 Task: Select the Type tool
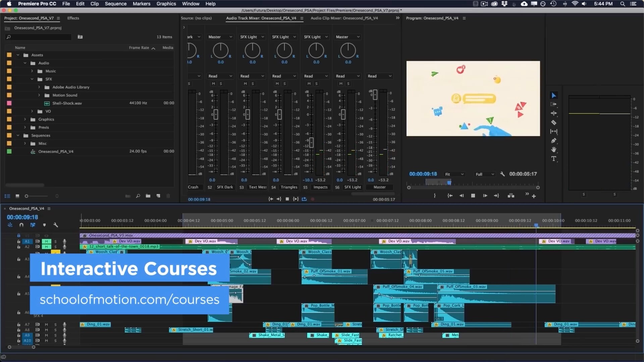[x=554, y=159]
